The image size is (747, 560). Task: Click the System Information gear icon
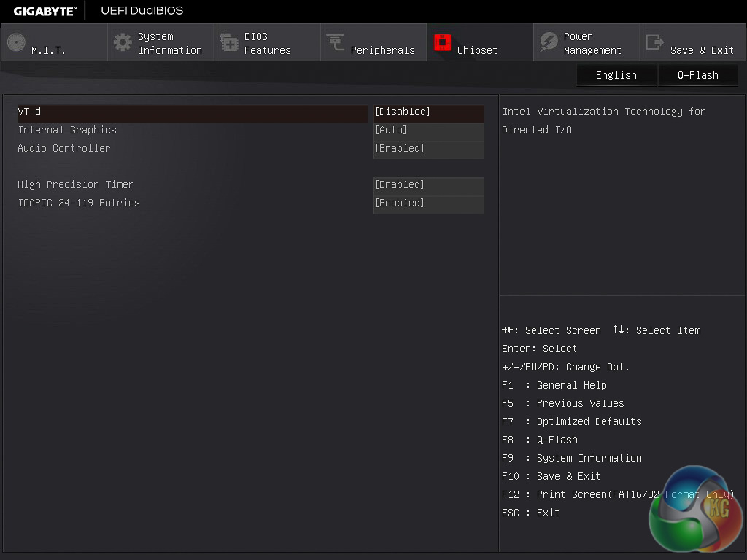[x=123, y=42]
